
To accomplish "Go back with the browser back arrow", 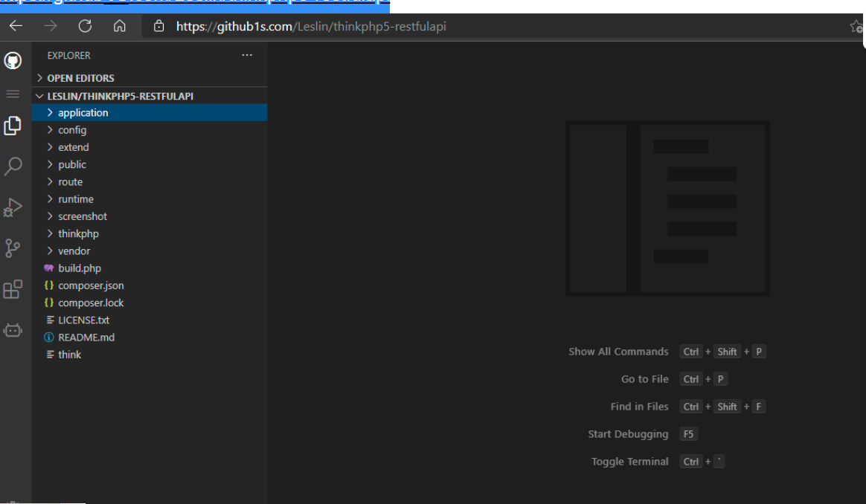I will [x=16, y=26].
